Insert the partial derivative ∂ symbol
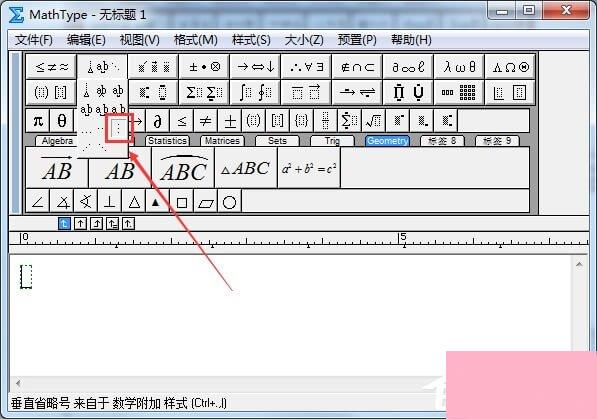 coord(158,121)
